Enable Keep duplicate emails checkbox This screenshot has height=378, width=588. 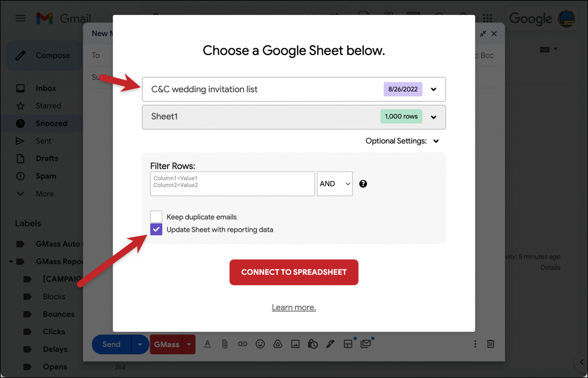tap(156, 217)
